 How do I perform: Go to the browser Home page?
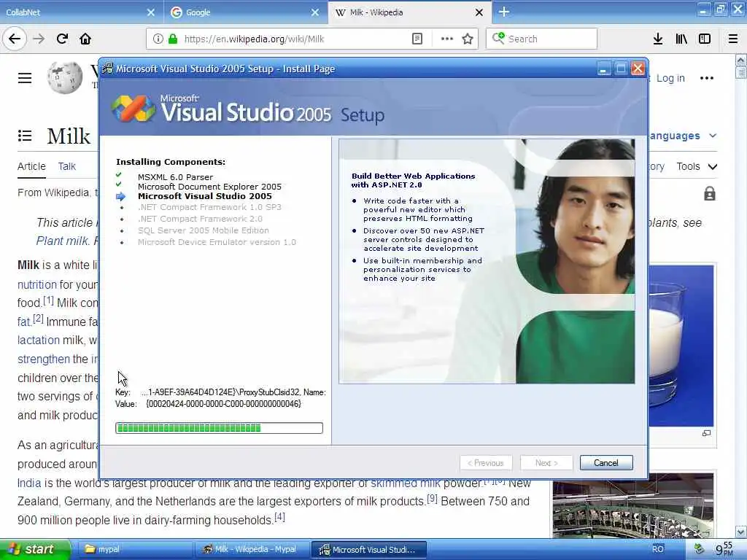pyautogui.click(x=85, y=39)
